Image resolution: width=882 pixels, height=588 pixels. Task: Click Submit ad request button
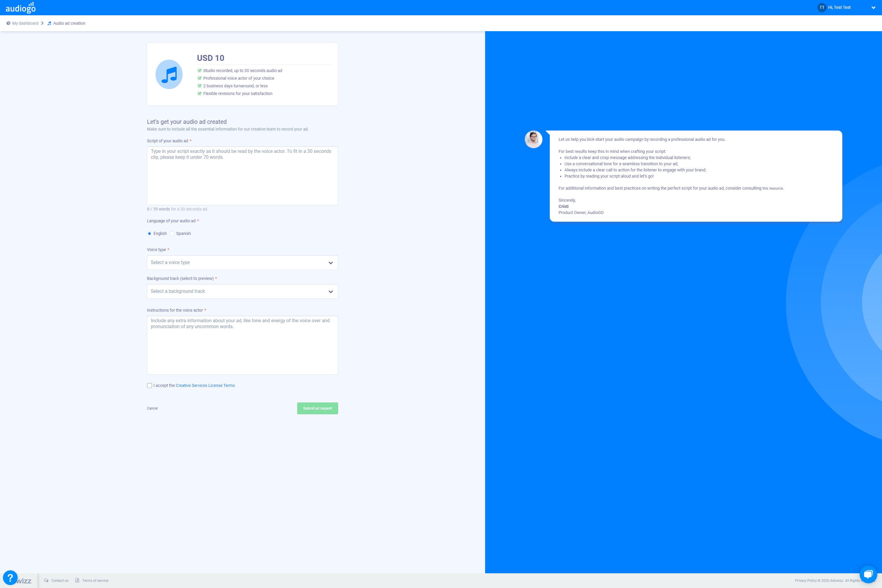[317, 408]
